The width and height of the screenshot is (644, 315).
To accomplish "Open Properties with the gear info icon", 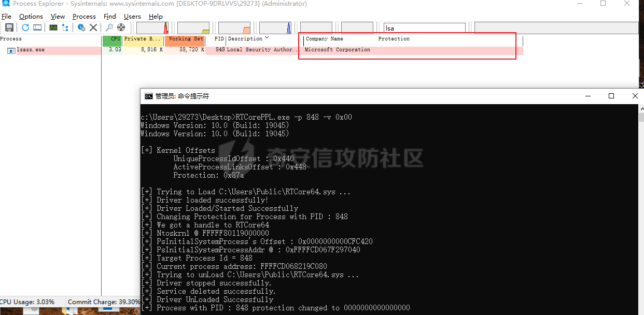I will click(x=81, y=27).
